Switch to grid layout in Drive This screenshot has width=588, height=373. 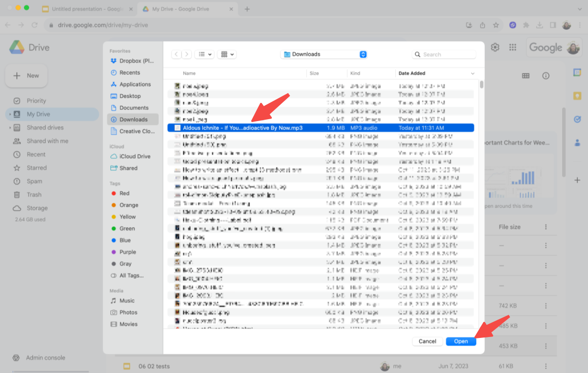pyautogui.click(x=526, y=76)
